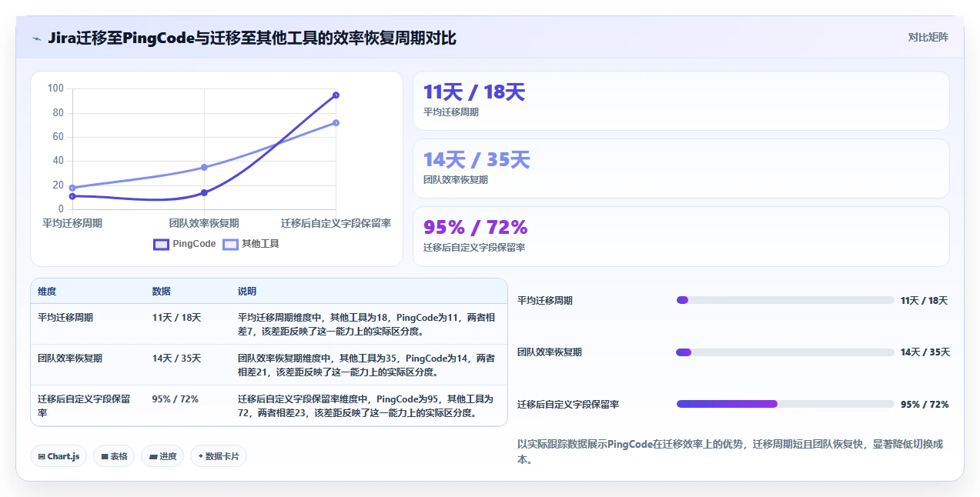Select the 团队效率恢复期 table row cell

point(70,358)
